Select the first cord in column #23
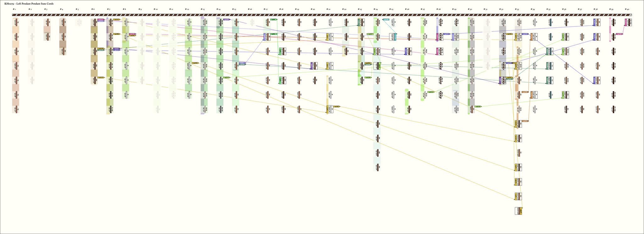644x234 pixels. click(x=360, y=22)
